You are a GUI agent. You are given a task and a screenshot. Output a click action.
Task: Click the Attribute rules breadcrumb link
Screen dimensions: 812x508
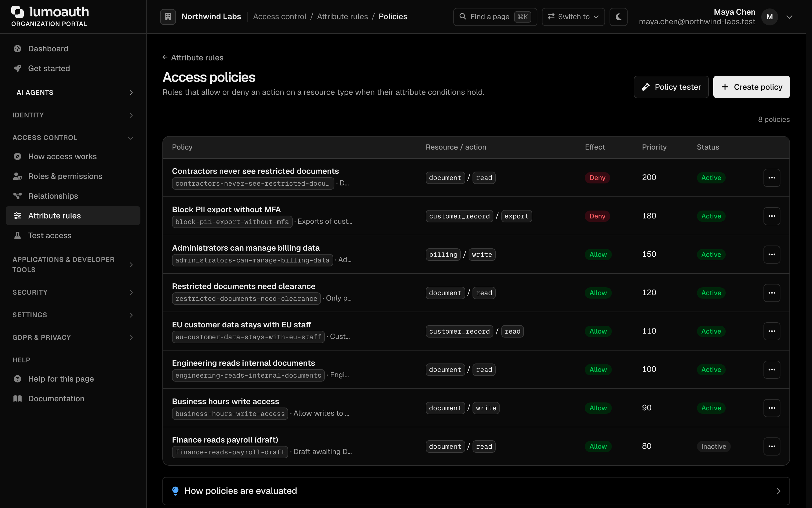342,16
